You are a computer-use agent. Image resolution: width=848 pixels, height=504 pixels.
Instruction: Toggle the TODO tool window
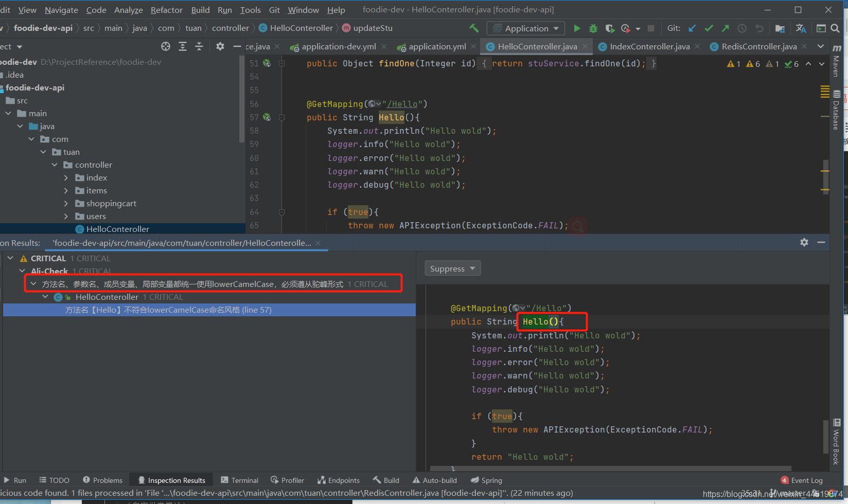(54, 480)
